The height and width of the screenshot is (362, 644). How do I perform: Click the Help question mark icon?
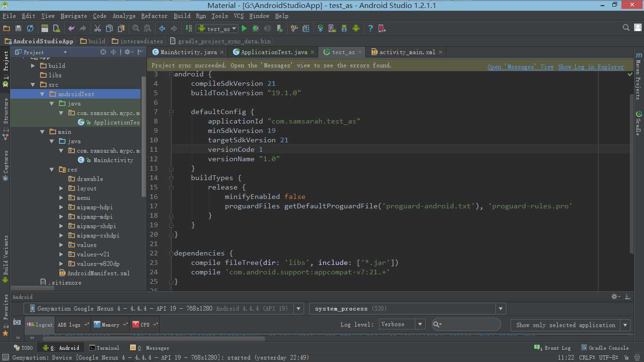[371, 29]
